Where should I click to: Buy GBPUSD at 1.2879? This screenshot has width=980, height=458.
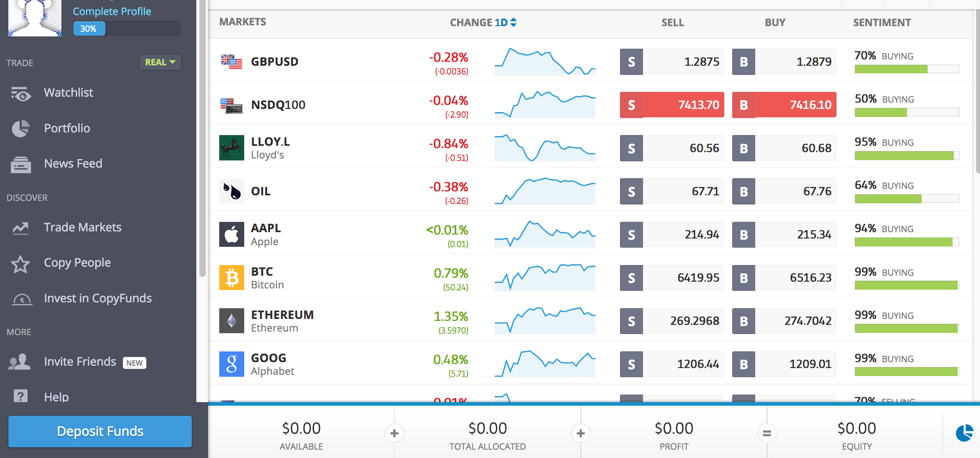click(x=784, y=62)
